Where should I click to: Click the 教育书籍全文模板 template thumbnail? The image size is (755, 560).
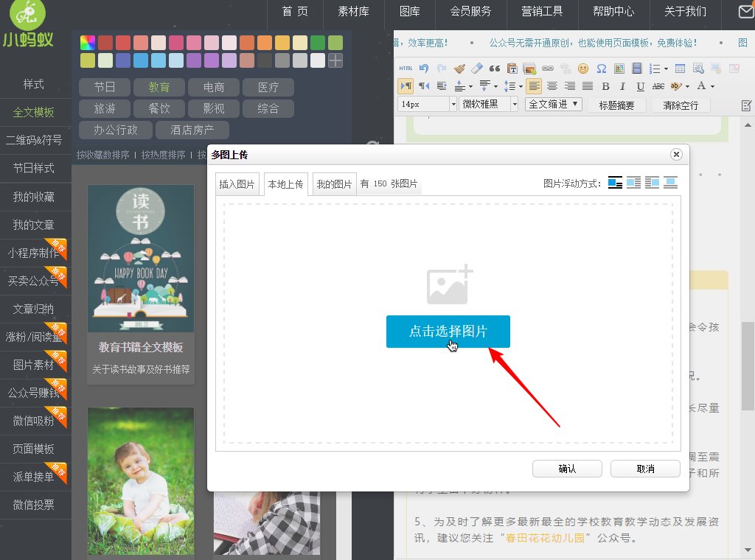140,258
